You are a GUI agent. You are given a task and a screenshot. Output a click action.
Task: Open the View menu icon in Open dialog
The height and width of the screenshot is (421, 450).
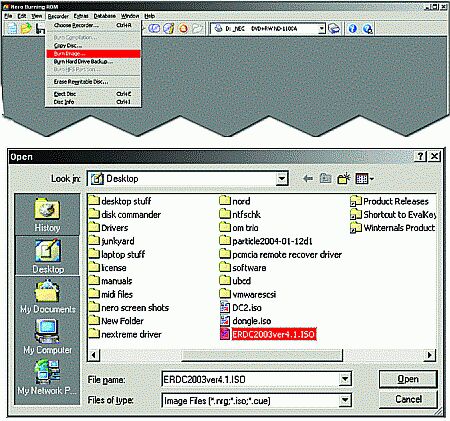coord(364,179)
